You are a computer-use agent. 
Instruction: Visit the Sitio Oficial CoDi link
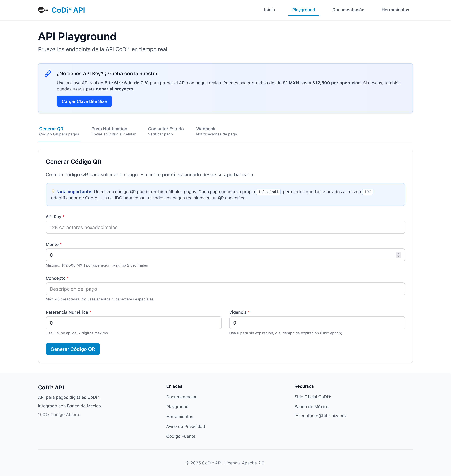coord(313,397)
